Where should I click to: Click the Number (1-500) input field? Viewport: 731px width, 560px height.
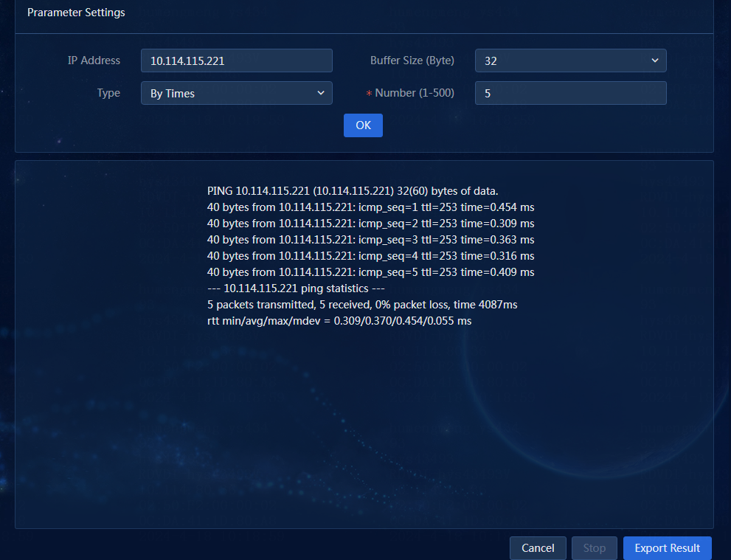[x=571, y=93]
